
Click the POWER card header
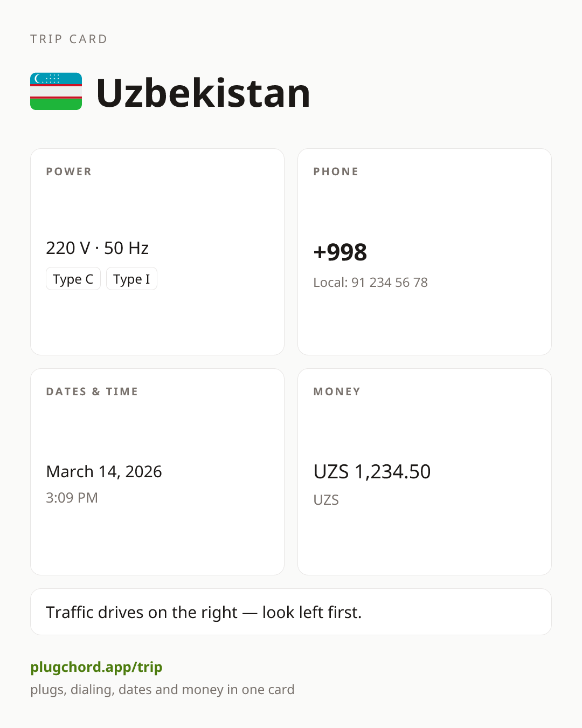[x=69, y=171]
